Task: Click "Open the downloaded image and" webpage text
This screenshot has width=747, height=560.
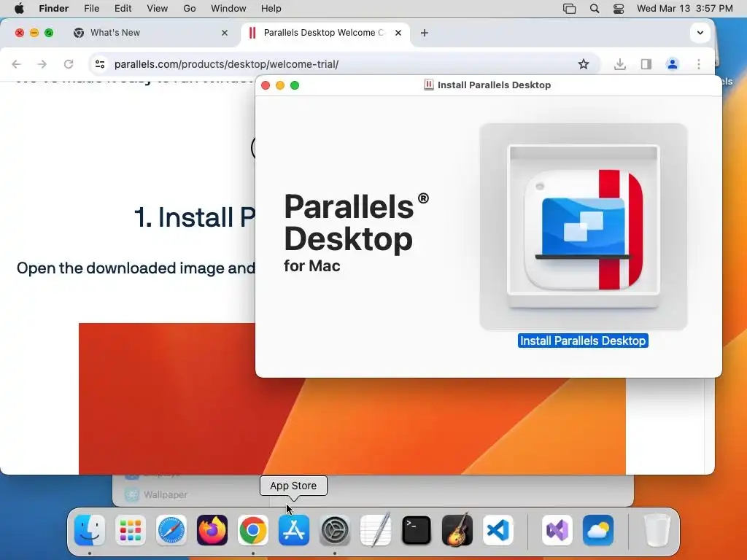Action: click(136, 268)
